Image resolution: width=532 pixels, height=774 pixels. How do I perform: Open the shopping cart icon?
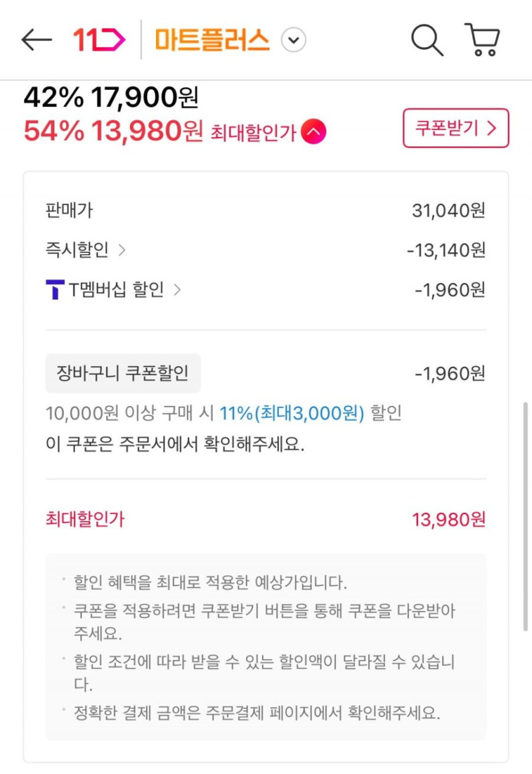[482, 40]
